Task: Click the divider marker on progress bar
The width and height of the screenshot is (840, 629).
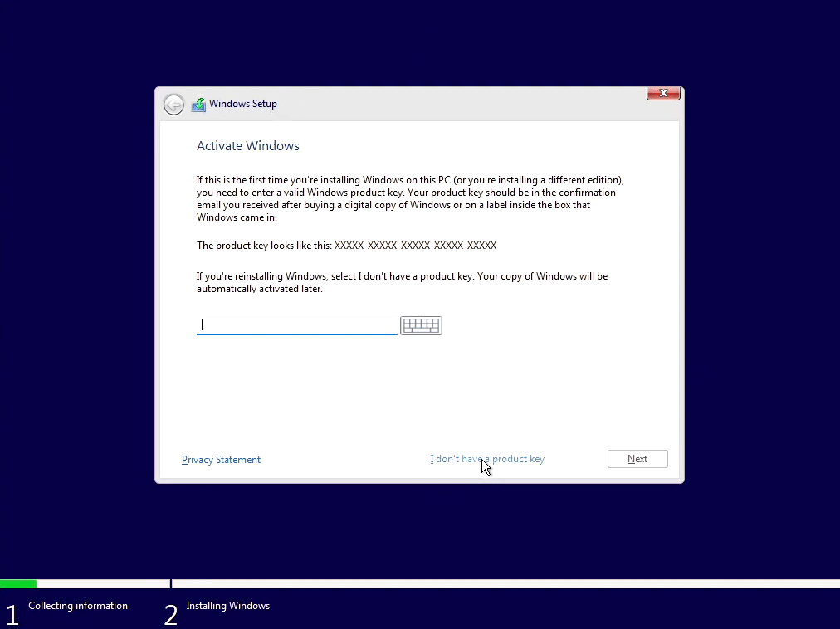Action: (x=171, y=583)
